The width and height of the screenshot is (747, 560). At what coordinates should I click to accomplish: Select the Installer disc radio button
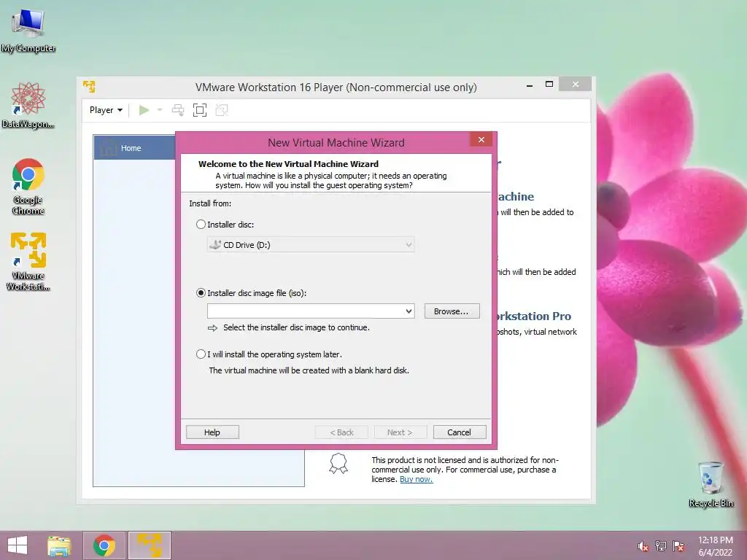(201, 225)
